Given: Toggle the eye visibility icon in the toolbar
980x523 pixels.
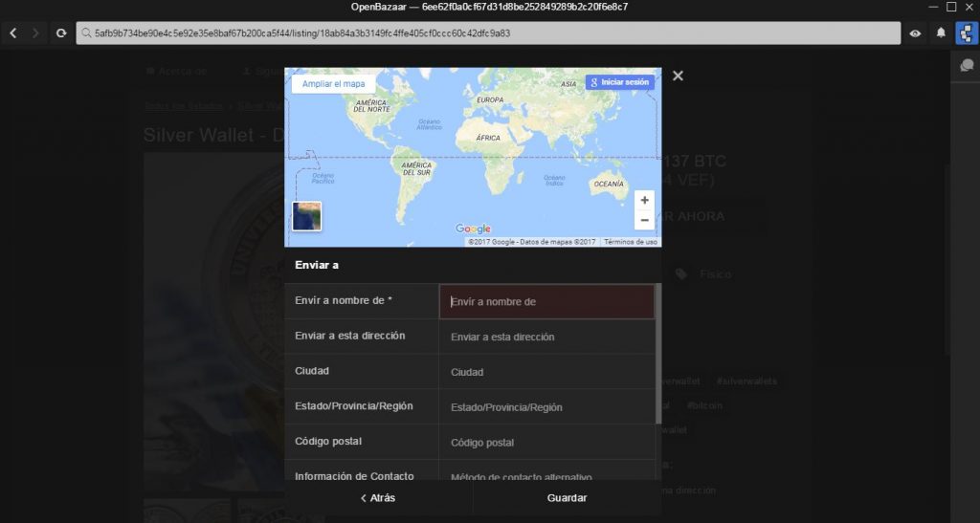Looking at the screenshot, I should coord(915,33).
